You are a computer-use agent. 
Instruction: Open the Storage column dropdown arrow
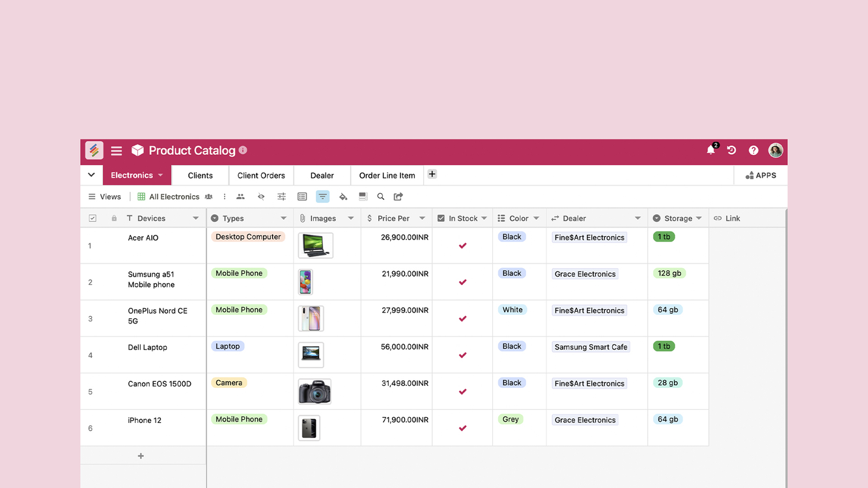click(x=699, y=219)
